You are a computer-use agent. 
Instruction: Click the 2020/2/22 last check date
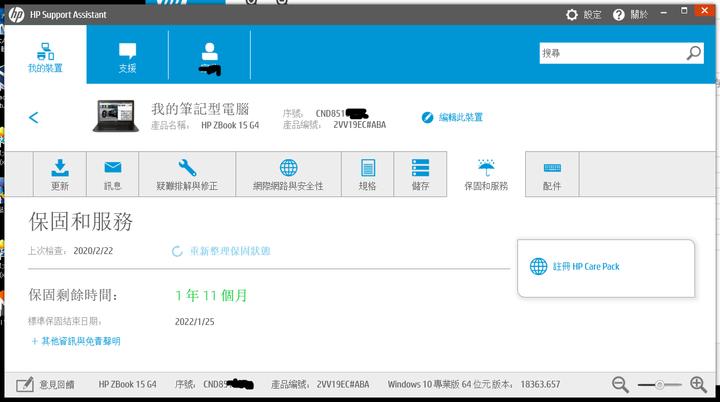point(93,251)
